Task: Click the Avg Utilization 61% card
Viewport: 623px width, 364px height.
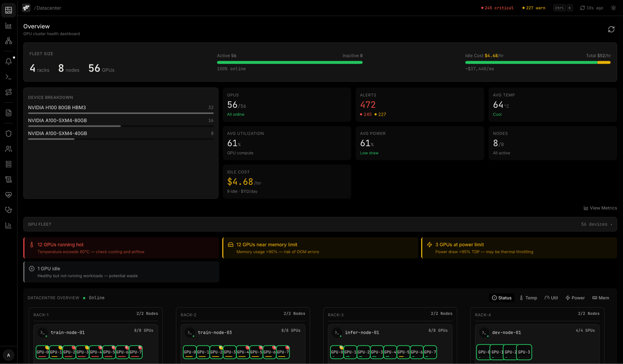Action: (x=287, y=143)
